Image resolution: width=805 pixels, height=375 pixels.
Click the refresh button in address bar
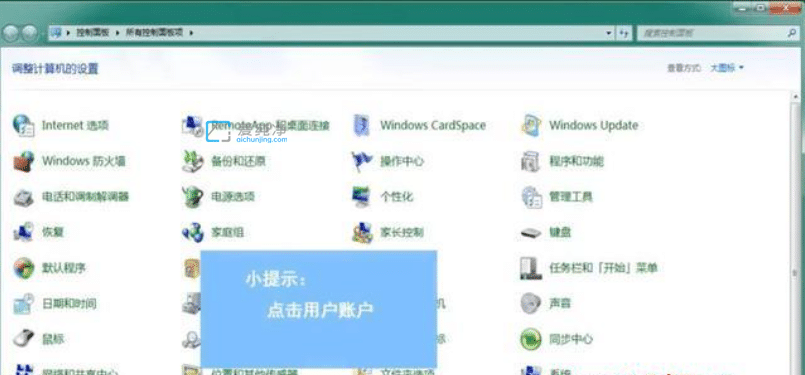tap(624, 33)
